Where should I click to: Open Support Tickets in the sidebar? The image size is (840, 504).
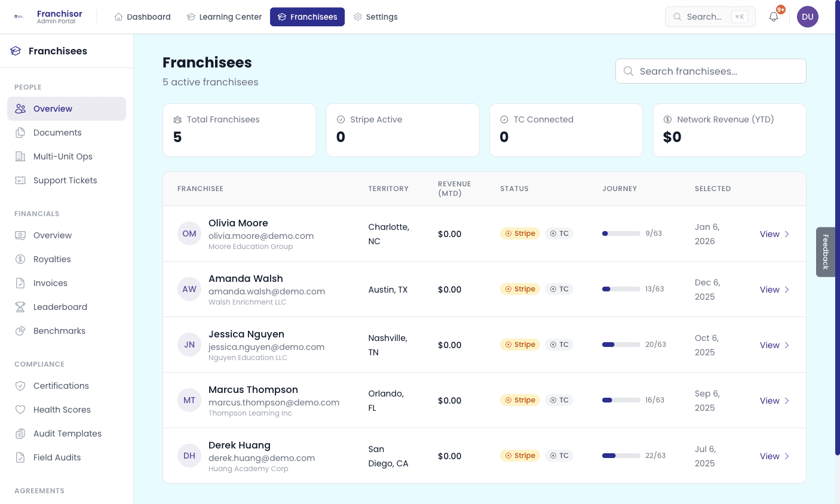pos(65,180)
